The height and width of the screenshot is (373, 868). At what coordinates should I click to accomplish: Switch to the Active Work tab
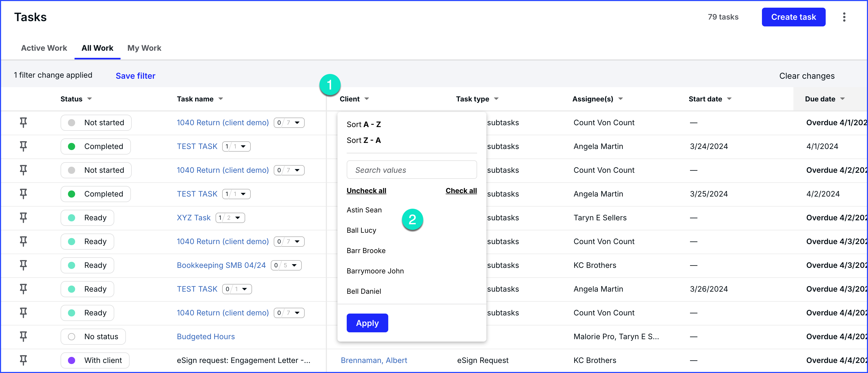(44, 48)
